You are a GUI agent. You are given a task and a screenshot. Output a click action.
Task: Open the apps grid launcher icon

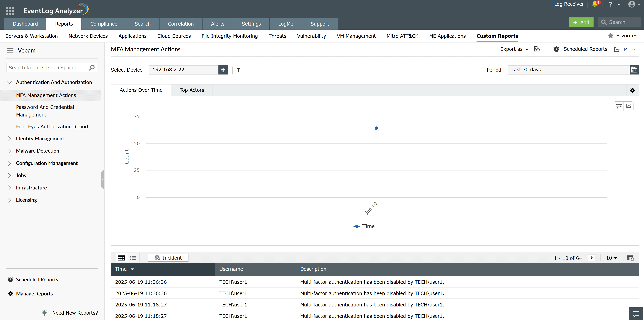[10, 11]
